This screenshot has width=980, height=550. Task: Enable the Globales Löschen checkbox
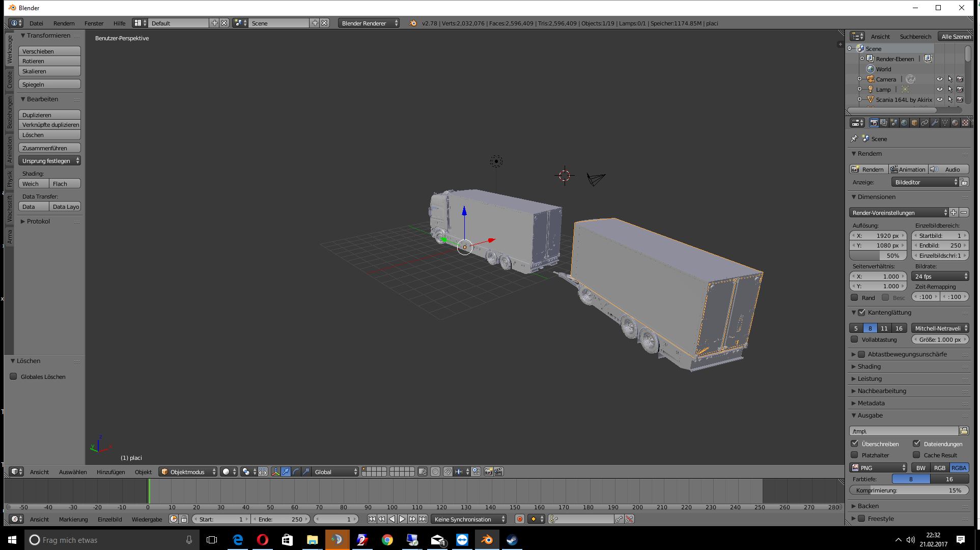click(x=14, y=377)
